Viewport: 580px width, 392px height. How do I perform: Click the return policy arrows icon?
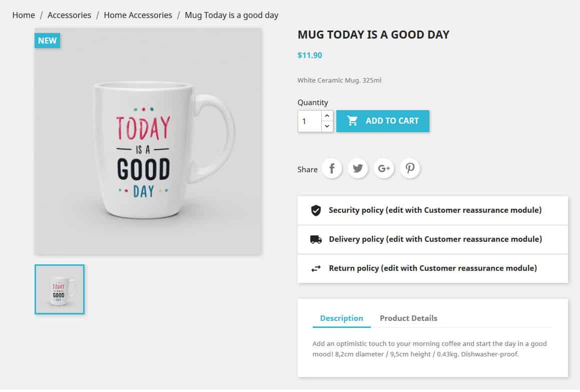(x=316, y=268)
